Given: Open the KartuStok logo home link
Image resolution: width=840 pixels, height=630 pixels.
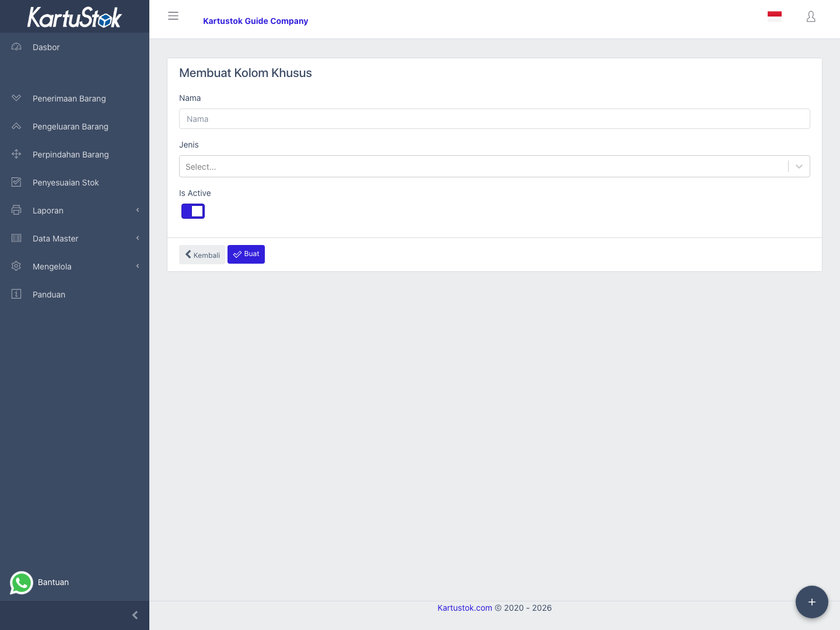Looking at the screenshot, I should (x=75, y=17).
